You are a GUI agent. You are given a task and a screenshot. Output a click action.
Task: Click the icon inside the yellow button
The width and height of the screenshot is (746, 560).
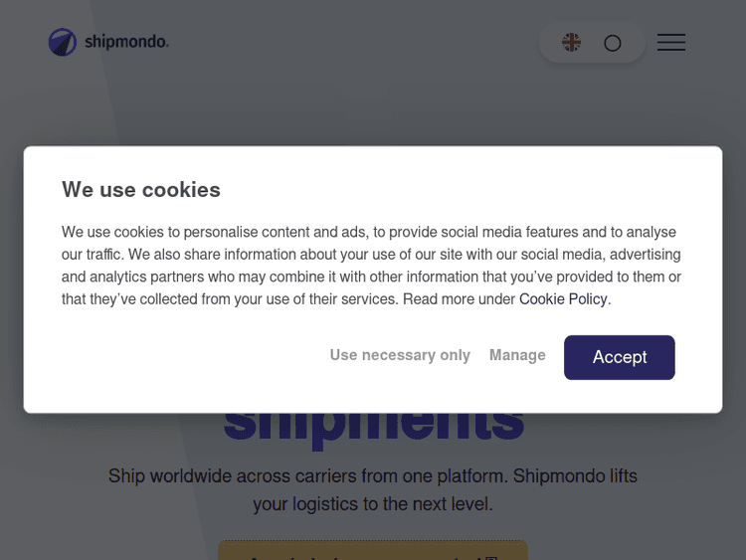(x=489, y=555)
